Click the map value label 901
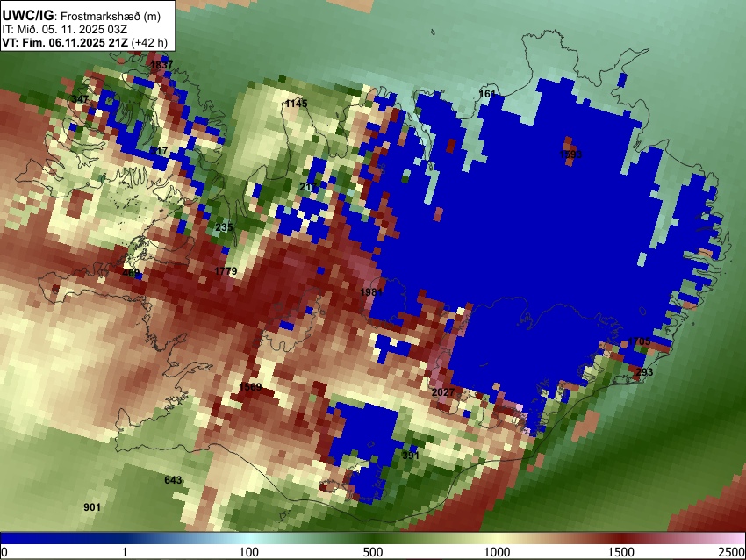 tap(92, 507)
